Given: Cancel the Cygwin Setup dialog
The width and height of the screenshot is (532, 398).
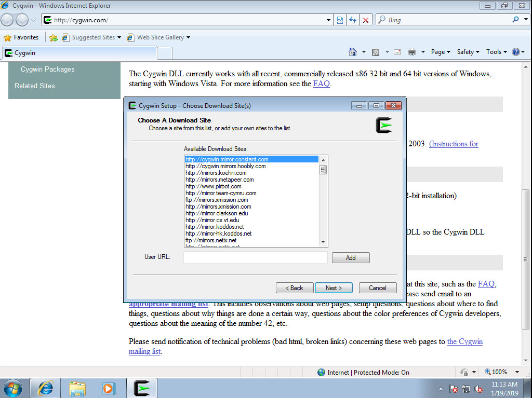Looking at the screenshot, I should click(378, 288).
